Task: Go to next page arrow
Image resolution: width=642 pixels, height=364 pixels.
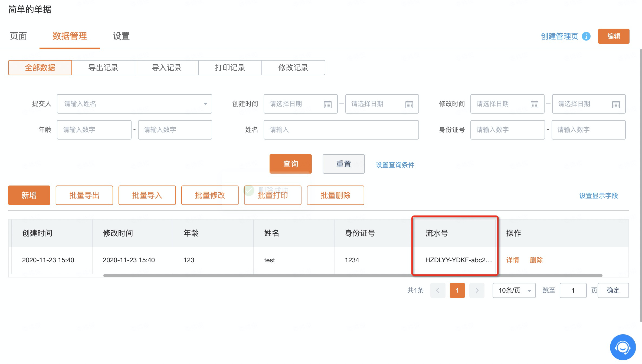Action: pos(477,290)
